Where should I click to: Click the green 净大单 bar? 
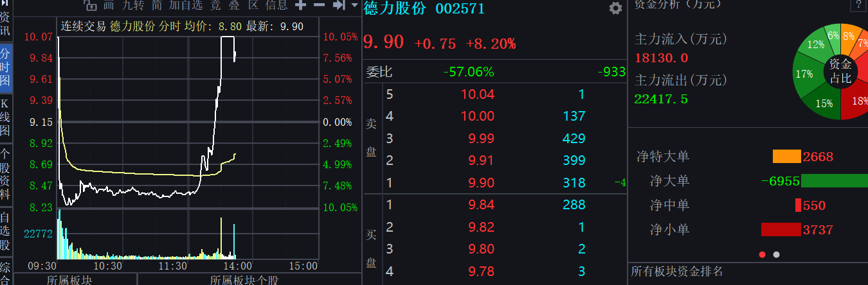835,181
